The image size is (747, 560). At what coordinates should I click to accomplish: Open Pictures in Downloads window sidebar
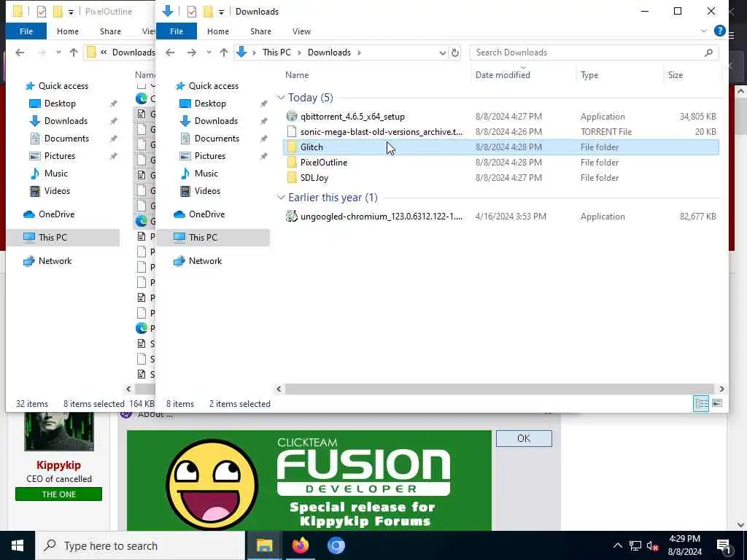coord(209,156)
